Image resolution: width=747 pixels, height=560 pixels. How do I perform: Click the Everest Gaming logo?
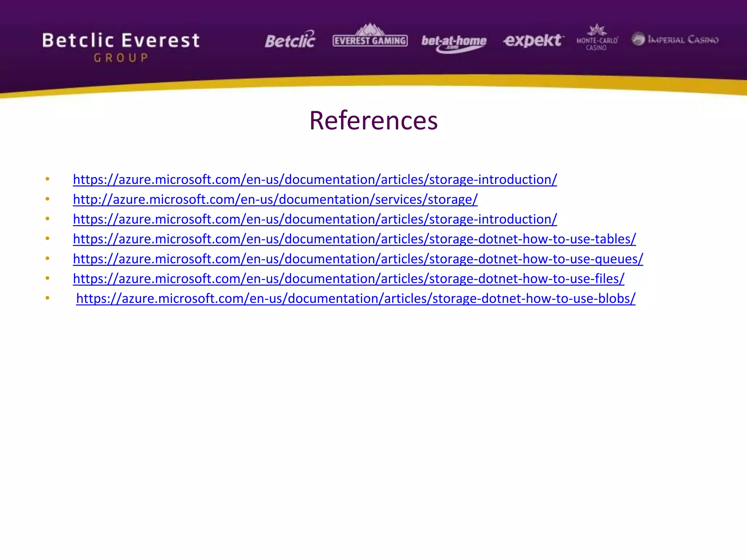370,35
